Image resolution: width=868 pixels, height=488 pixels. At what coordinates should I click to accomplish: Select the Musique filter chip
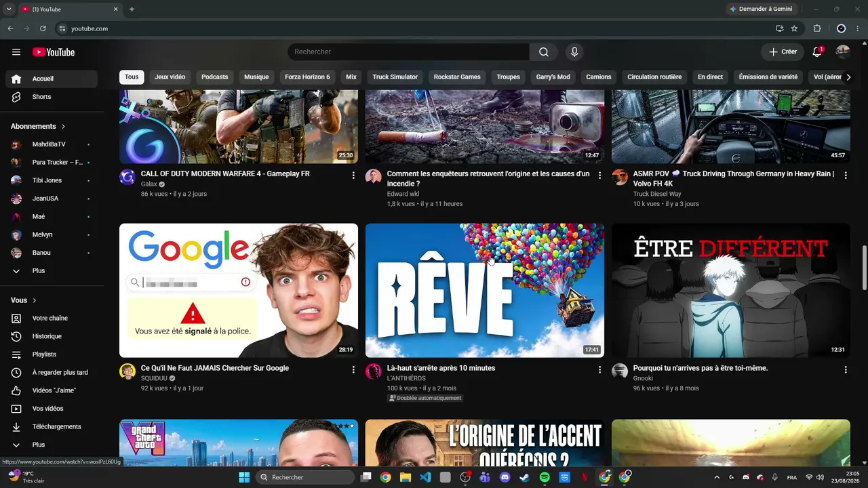256,77
